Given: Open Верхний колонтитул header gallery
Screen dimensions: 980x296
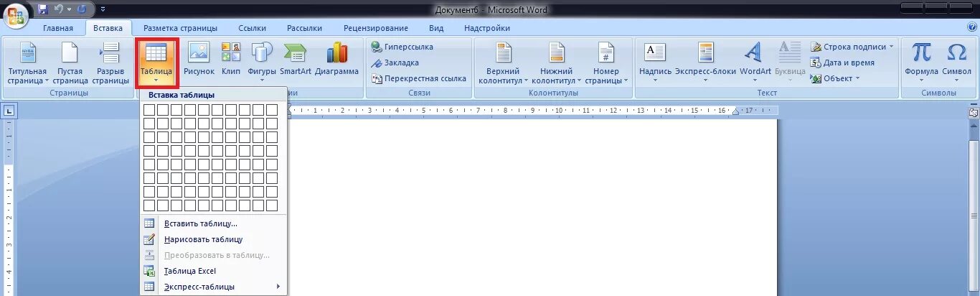Looking at the screenshot, I should 503,63.
